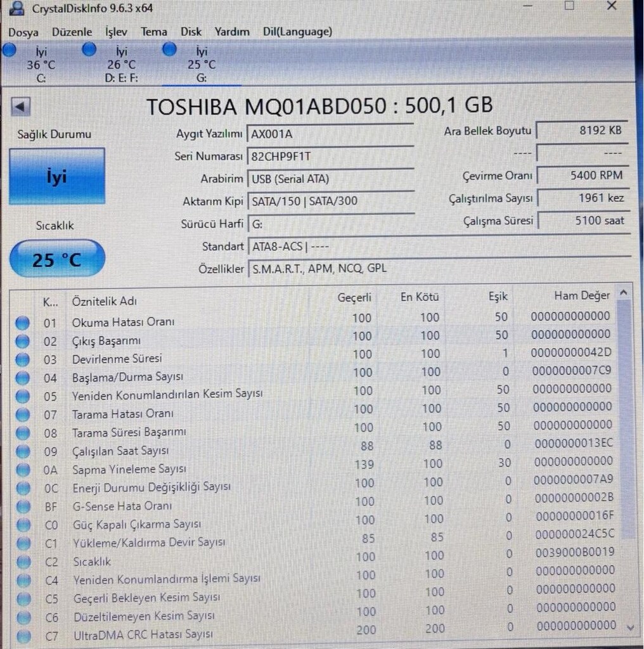
Task: Click status orb of Tarama Süresi Başarımı row
Action: (x=23, y=433)
